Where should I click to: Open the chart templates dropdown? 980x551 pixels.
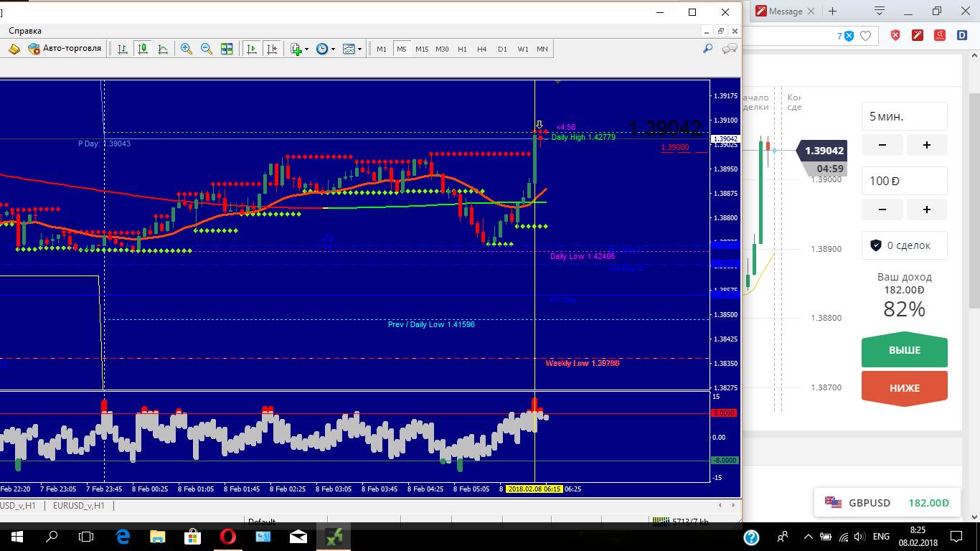click(x=352, y=49)
